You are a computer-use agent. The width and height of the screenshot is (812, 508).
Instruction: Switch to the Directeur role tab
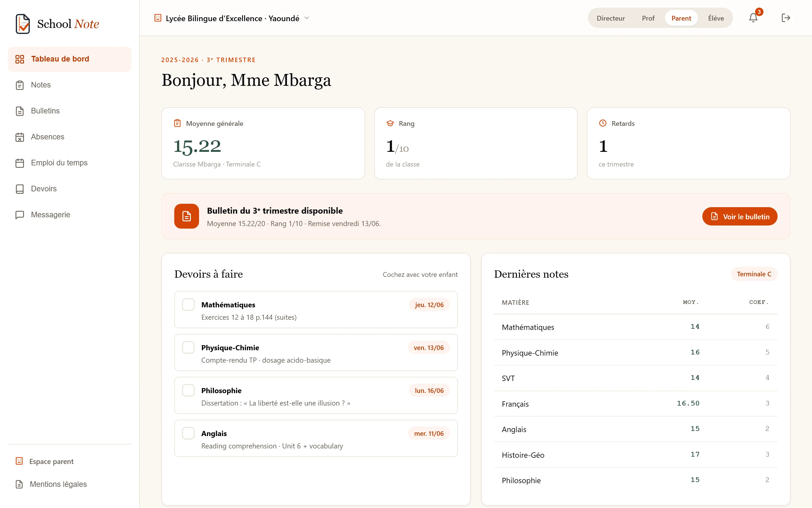(x=611, y=18)
